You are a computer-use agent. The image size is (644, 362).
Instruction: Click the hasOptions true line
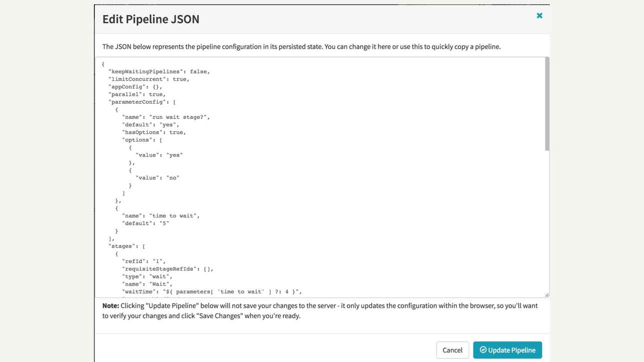coord(154,132)
